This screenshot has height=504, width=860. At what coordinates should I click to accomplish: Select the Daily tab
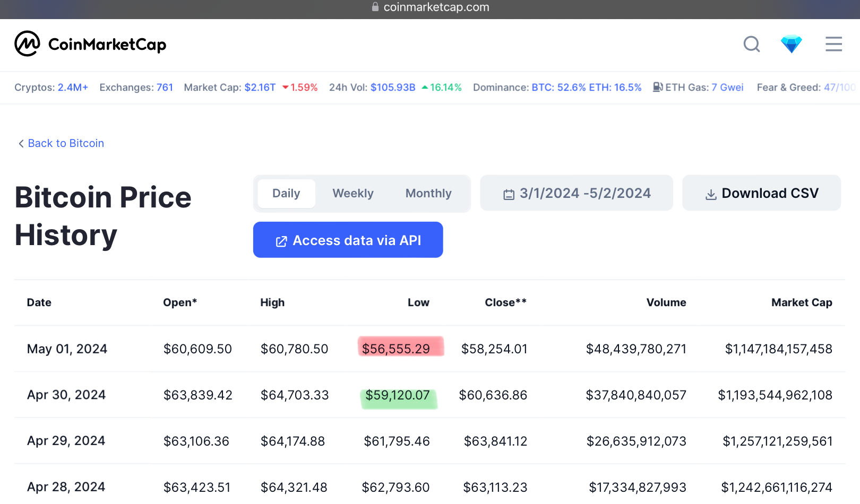pyautogui.click(x=286, y=193)
